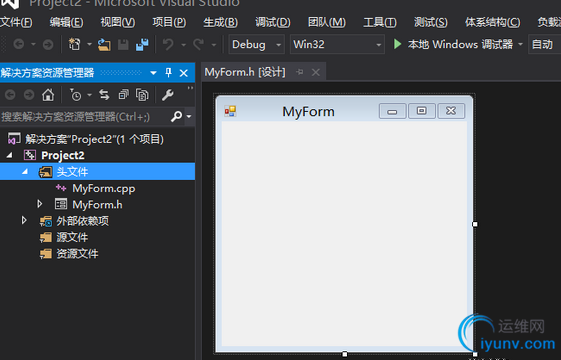This screenshot has height=360, width=561.
Task: Pin the Solution Explorer panel
Action: point(169,73)
